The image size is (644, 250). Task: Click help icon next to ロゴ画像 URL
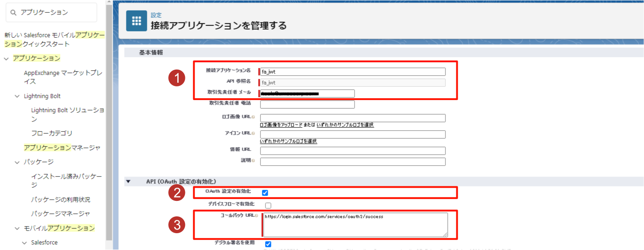tap(253, 117)
